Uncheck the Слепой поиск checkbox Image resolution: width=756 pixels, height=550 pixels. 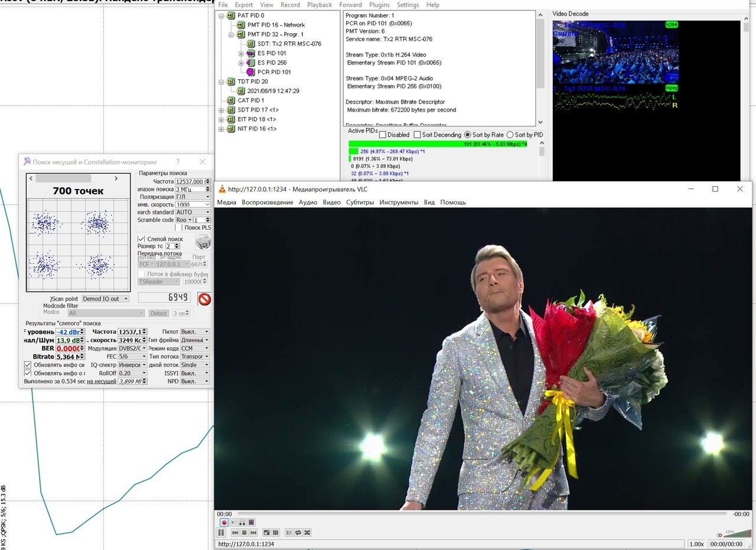pos(141,239)
